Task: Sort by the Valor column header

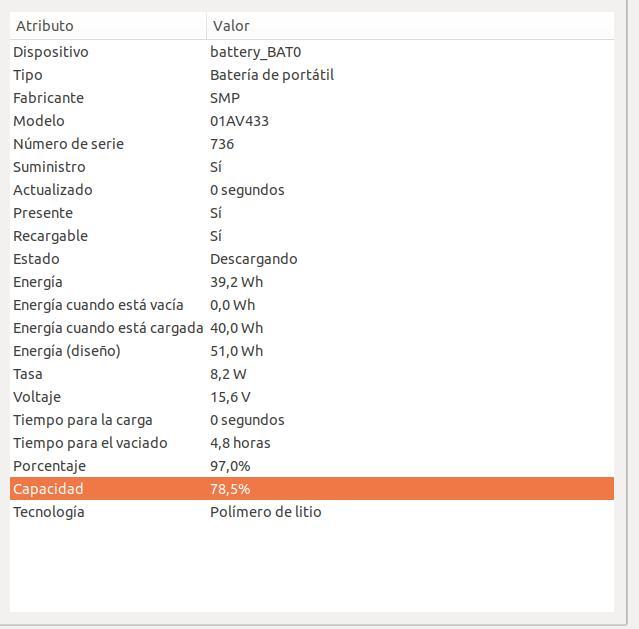Action: 410,26
